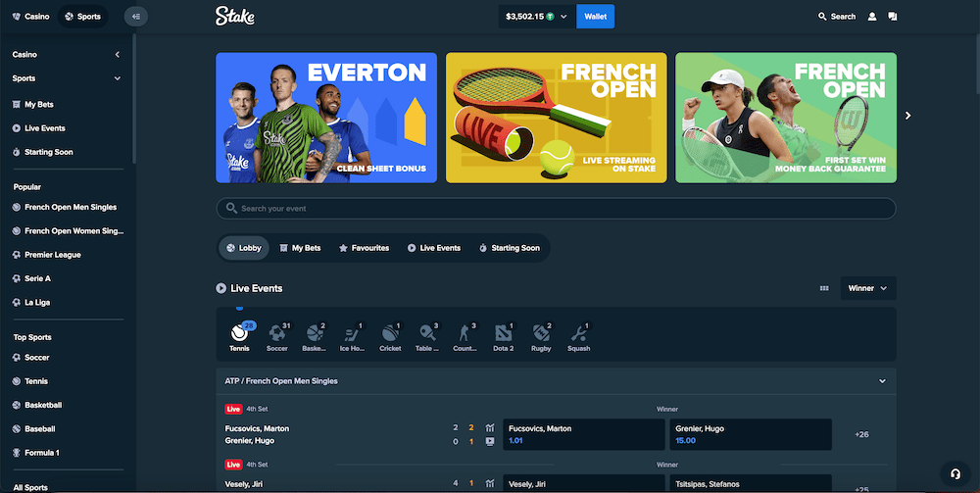
Task: Open the Winner market dropdown
Action: [x=868, y=289]
